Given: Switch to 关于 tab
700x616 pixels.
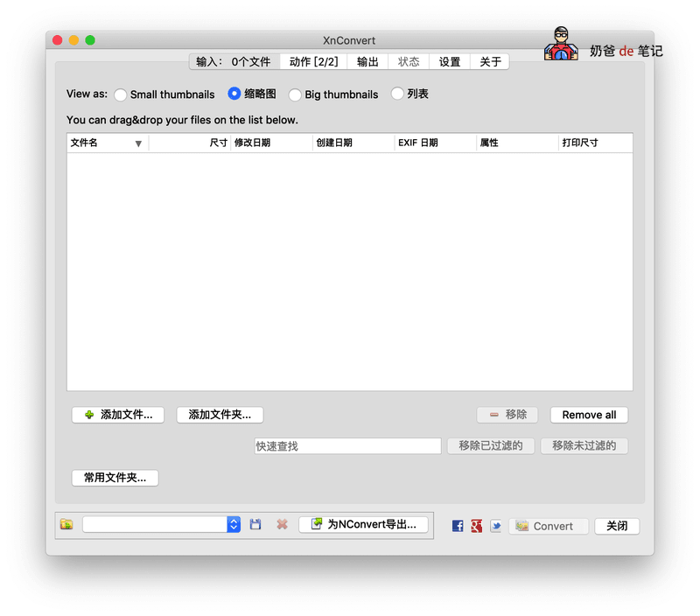Looking at the screenshot, I should [x=490, y=61].
